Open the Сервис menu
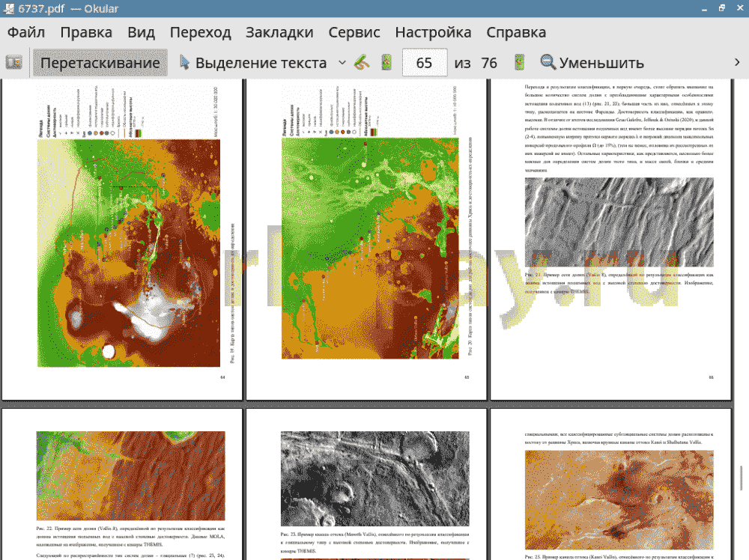Viewport: 749px width, 560px height. (354, 32)
